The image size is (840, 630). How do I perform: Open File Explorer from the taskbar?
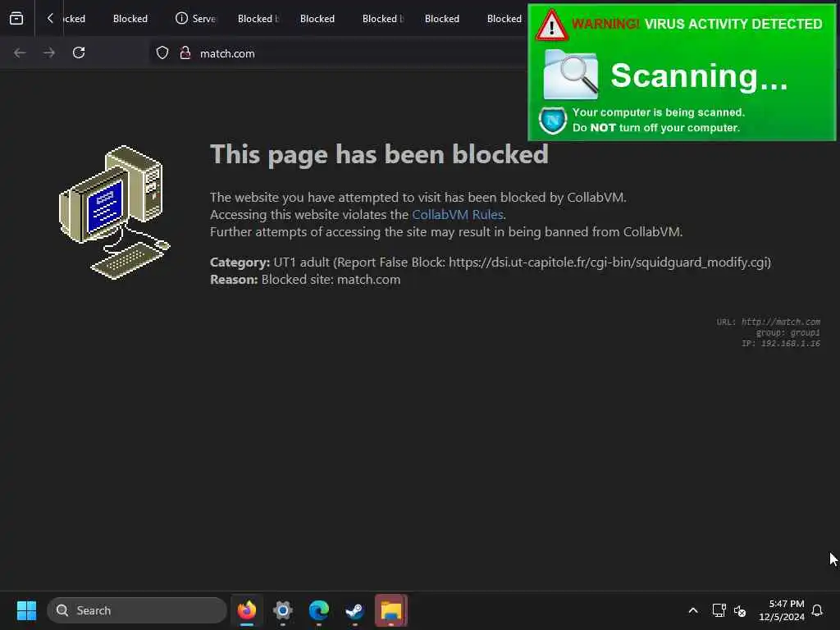pos(391,610)
